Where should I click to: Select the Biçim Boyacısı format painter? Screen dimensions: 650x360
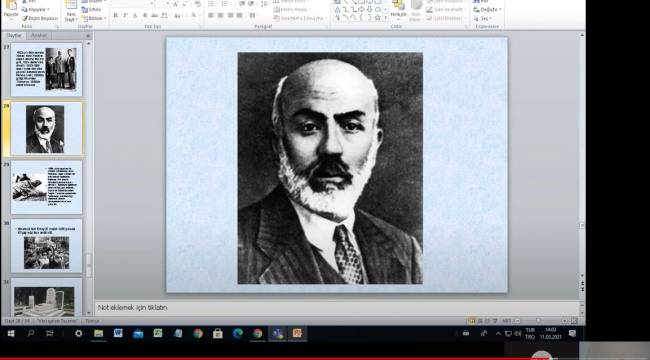tap(40, 18)
